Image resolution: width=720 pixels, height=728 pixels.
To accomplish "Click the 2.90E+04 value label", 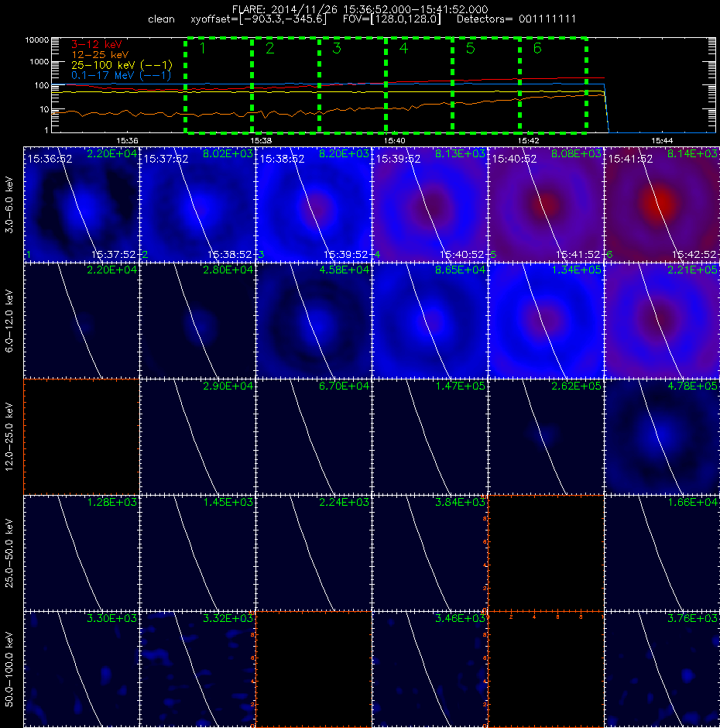I will [228, 386].
